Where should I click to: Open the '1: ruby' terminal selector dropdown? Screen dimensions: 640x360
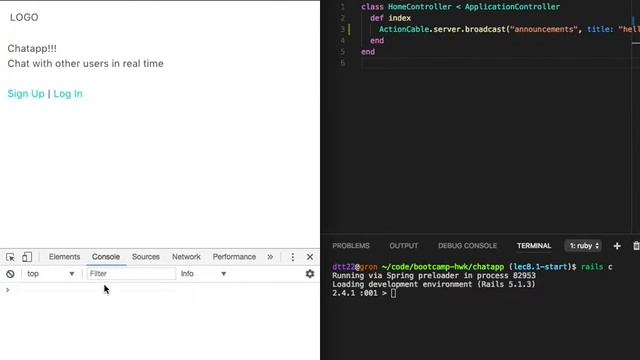(x=584, y=246)
